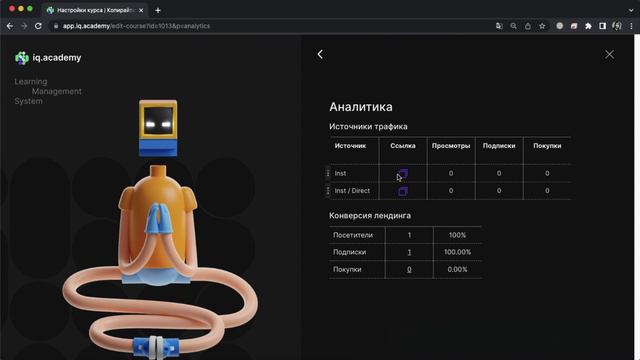640x360 pixels.
Task: Click the site security lock icon
Action: click(x=56, y=26)
